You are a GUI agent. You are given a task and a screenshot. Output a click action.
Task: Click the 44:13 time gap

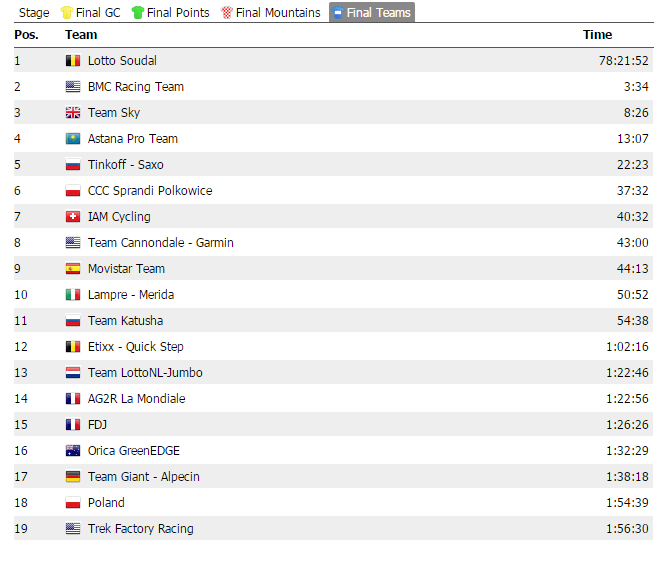point(632,268)
